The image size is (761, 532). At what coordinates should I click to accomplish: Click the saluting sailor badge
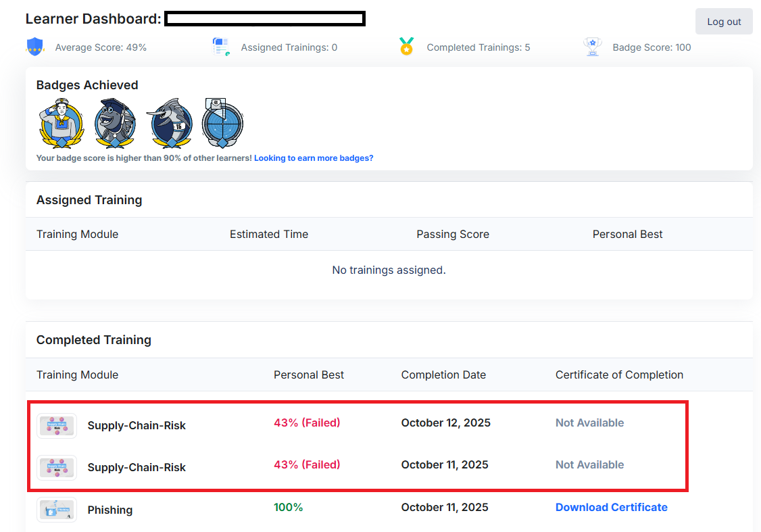click(62, 122)
